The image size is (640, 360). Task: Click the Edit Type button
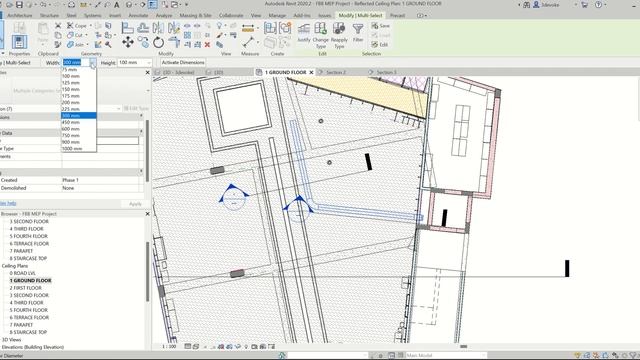(x=136, y=108)
